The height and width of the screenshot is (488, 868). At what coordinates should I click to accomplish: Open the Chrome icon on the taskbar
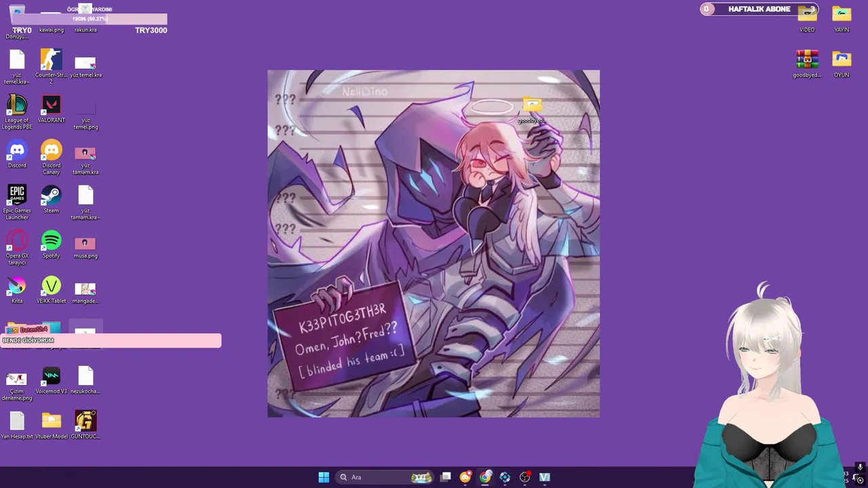point(485,477)
